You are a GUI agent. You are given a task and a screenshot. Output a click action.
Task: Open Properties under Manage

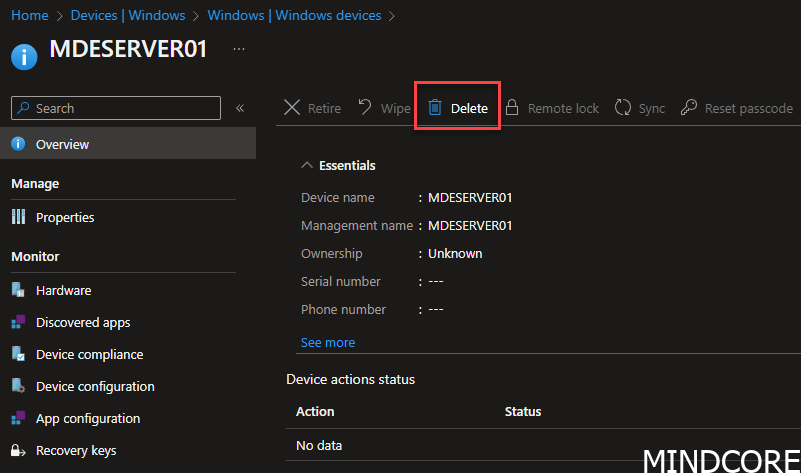pos(65,218)
